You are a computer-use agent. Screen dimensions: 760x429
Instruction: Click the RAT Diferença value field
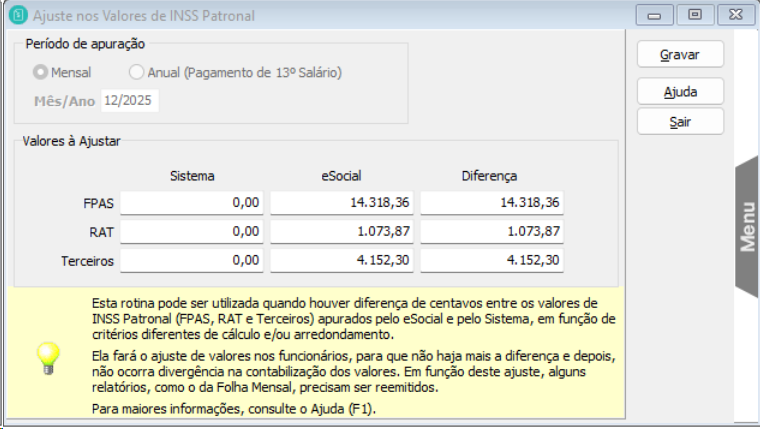(x=491, y=232)
